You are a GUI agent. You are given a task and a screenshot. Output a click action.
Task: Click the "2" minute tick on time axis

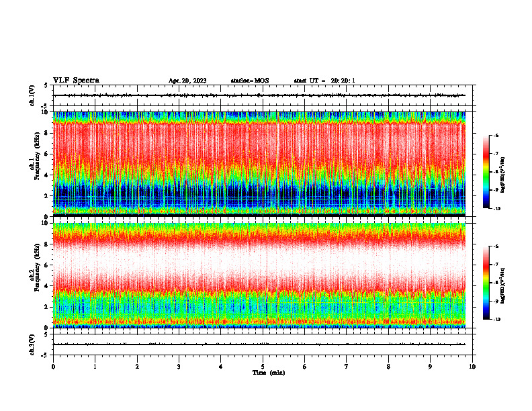(137, 367)
